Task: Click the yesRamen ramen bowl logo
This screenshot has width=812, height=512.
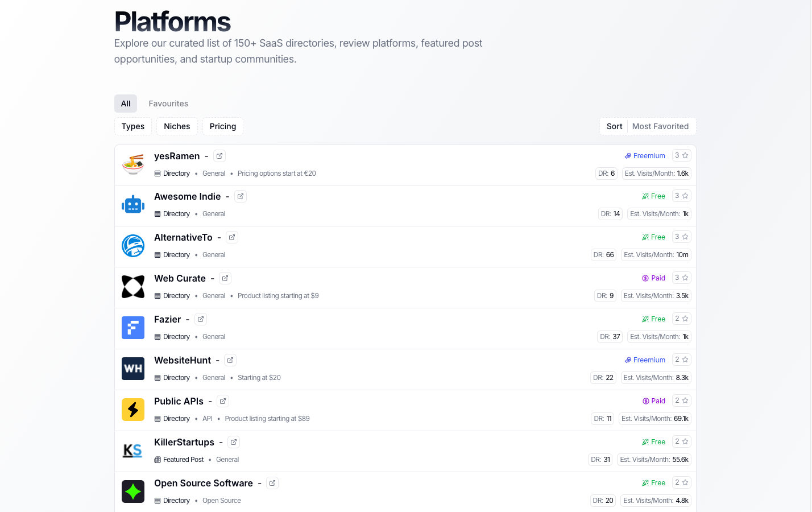Action: (x=133, y=164)
